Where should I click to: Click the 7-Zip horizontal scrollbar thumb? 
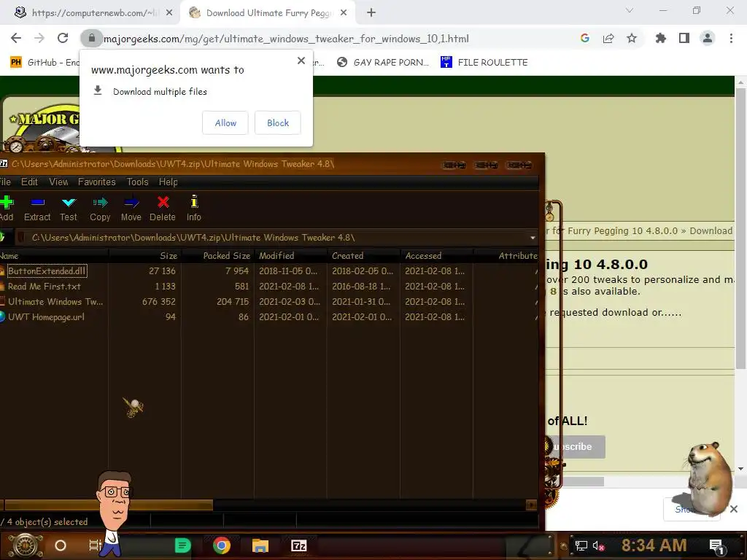(109, 505)
